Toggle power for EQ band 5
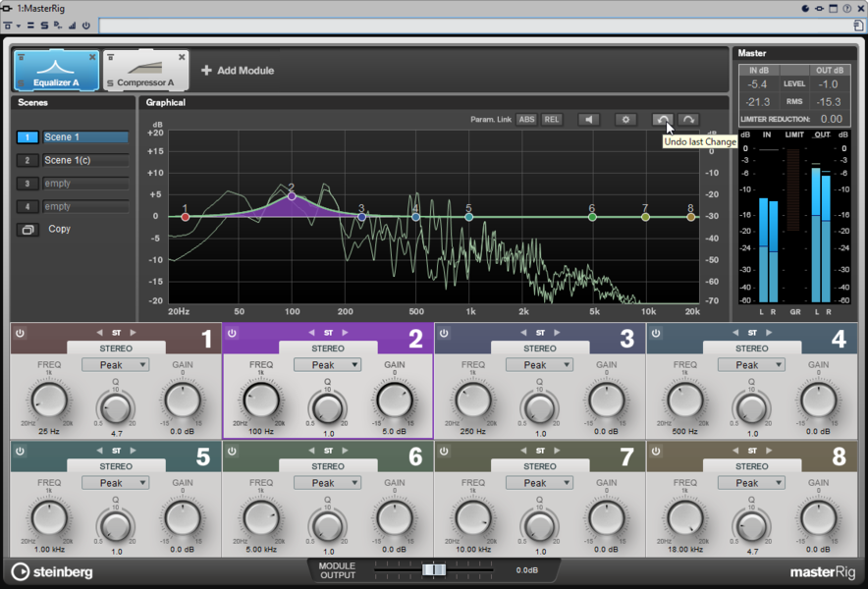This screenshot has width=868, height=589. click(x=20, y=452)
